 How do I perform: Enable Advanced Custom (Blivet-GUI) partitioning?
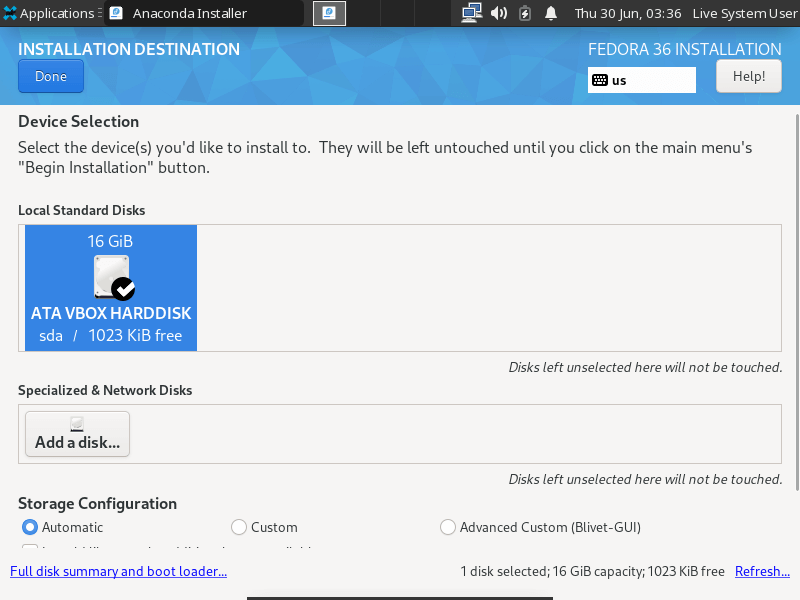point(448,527)
